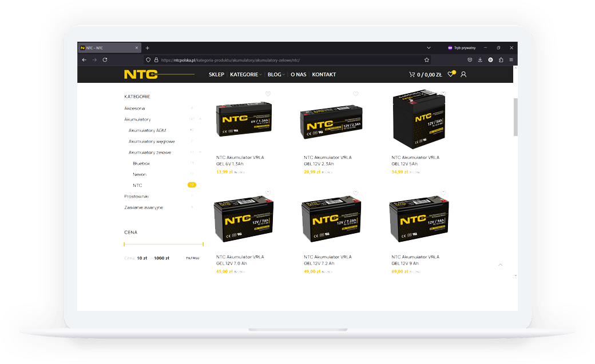Add GEL 12V 2,3Ah to wishlist

tap(355, 94)
